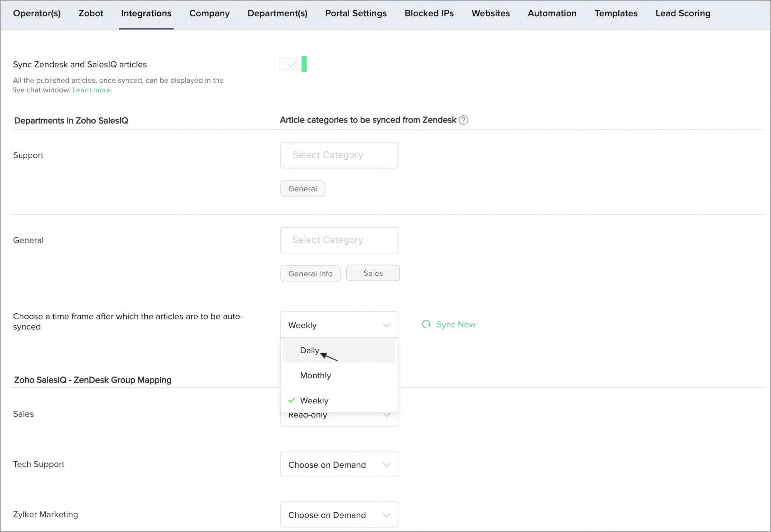Open Zylker Marketing Choose on Demand dropdown
Screen dimensions: 771x532
[x=339, y=515]
